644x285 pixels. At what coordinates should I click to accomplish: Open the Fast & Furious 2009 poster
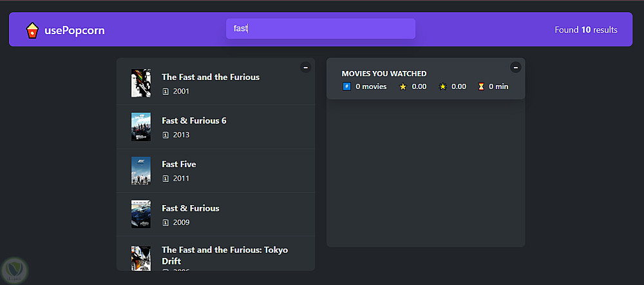click(x=140, y=214)
